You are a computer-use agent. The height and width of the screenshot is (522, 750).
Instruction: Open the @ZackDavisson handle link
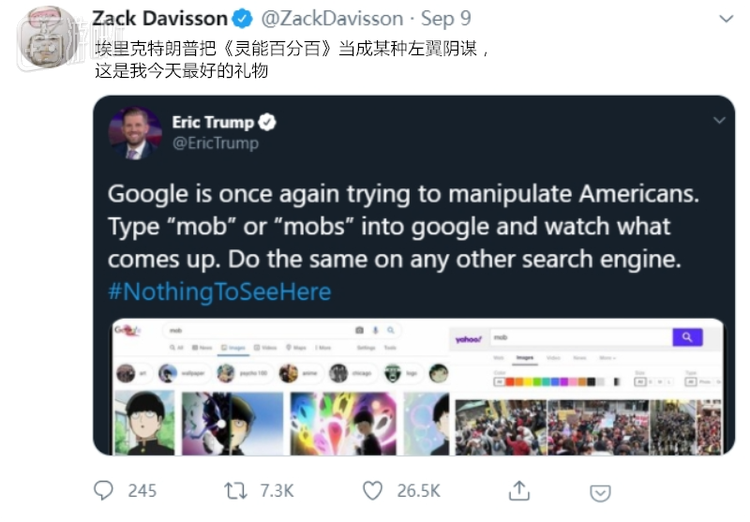(x=332, y=19)
